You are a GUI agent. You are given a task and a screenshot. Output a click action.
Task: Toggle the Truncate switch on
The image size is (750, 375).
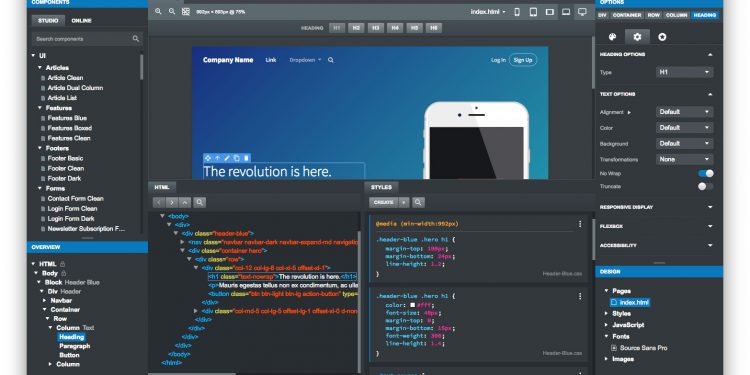pyautogui.click(x=706, y=187)
